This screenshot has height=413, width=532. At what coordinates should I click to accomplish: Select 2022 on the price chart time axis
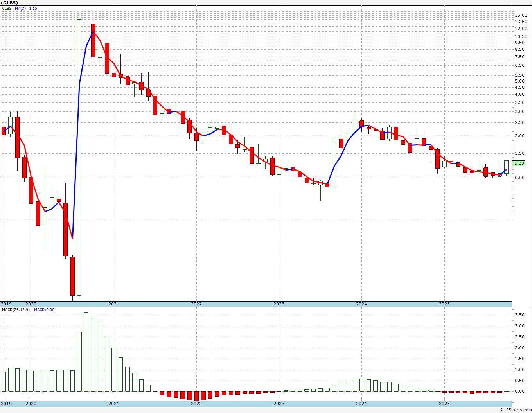[196, 304]
